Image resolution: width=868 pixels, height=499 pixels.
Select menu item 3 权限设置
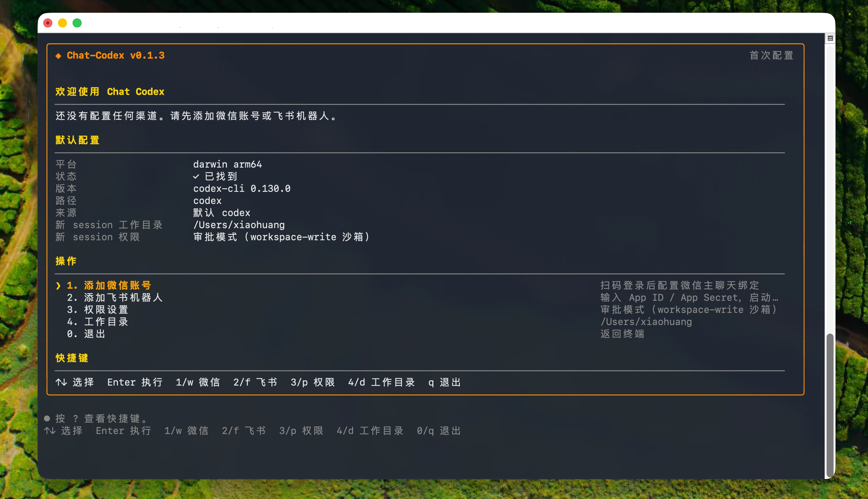[97, 309]
